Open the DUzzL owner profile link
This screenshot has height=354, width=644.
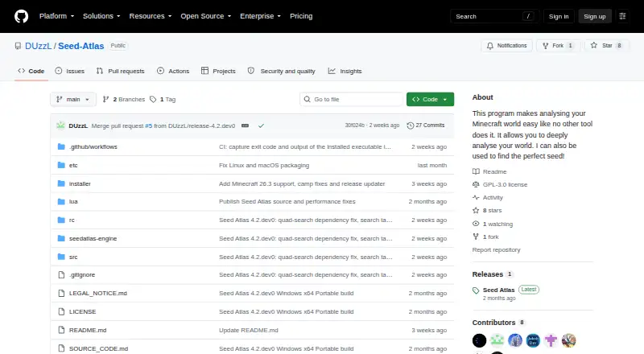(38, 46)
